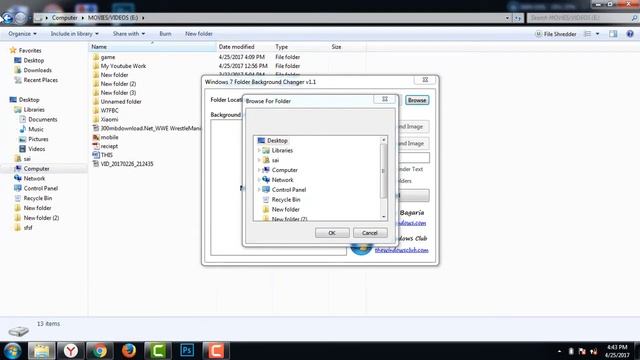The image size is (640, 360).
Task: Show hidden system tray icons arrow
Action: [x=559, y=351]
